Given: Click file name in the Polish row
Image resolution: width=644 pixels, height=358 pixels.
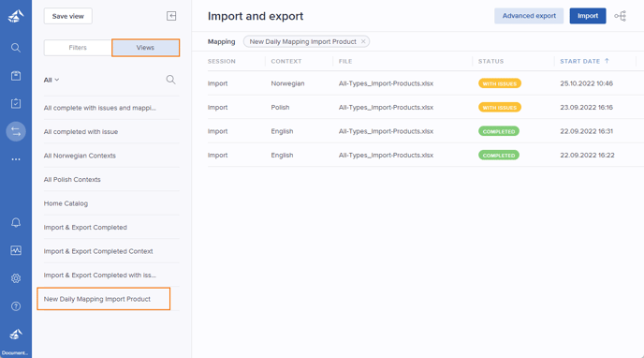Looking at the screenshot, I should 386,107.
